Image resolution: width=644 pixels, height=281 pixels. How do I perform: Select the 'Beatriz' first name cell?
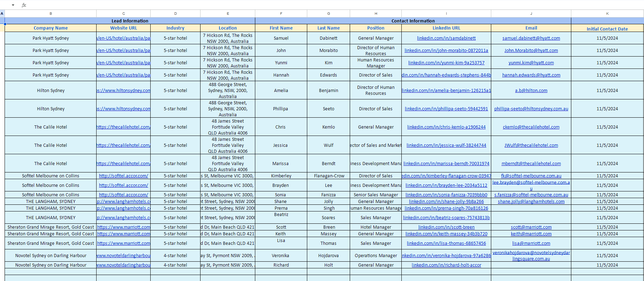(x=281, y=218)
